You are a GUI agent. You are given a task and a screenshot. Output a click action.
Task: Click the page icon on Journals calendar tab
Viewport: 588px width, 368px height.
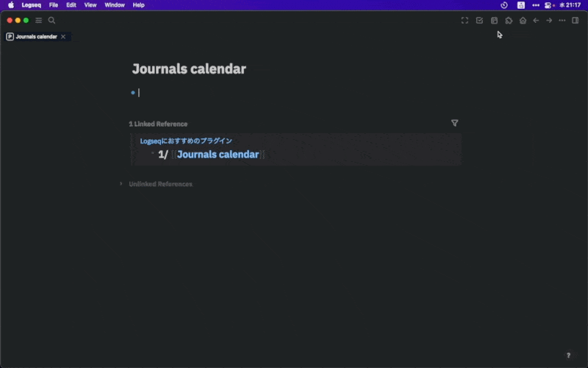tap(10, 36)
